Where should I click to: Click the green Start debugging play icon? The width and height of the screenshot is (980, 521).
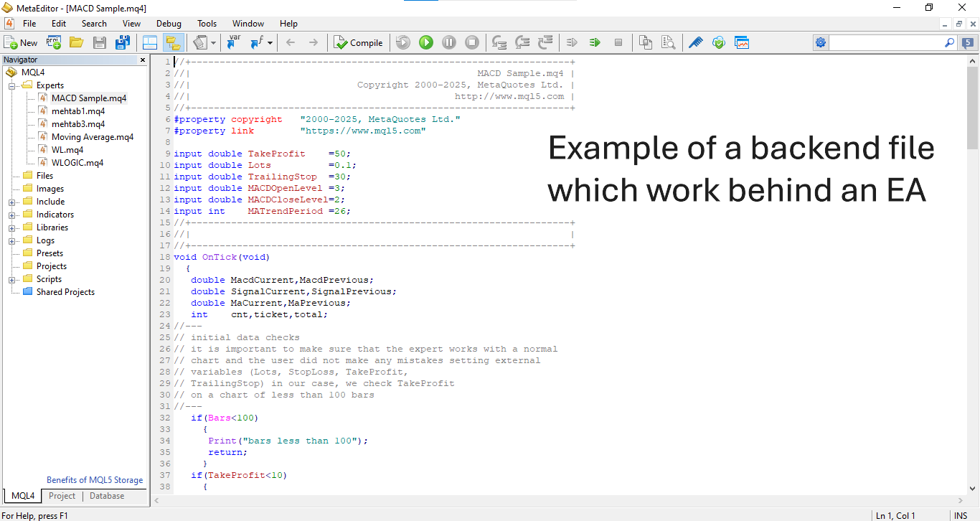pos(426,42)
